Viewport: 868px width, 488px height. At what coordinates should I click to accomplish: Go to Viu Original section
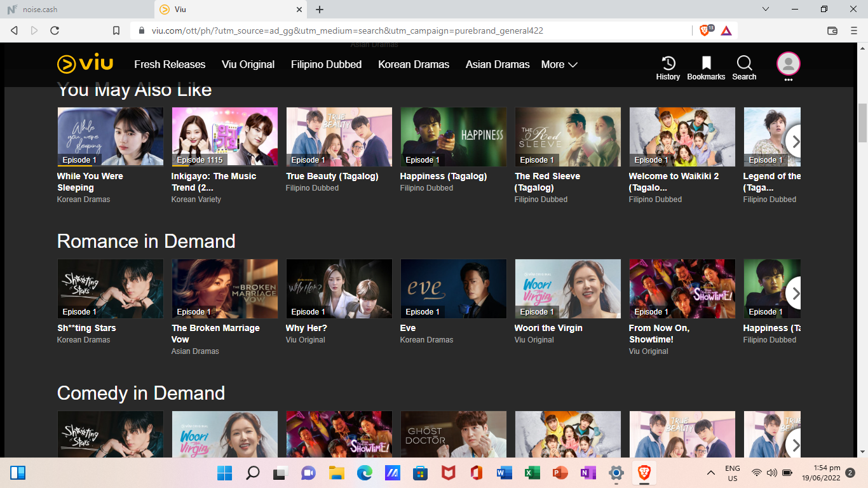coord(248,64)
